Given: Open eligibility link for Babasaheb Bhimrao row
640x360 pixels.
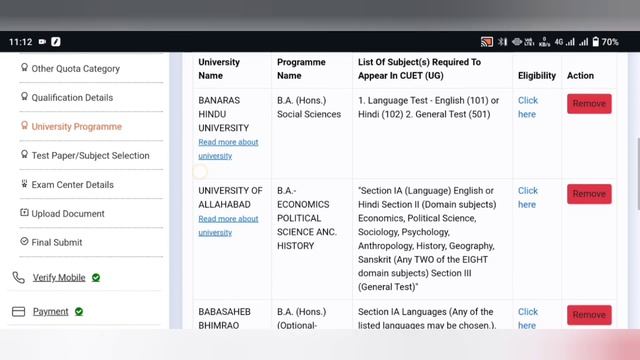Looking at the screenshot, I should [528, 318].
